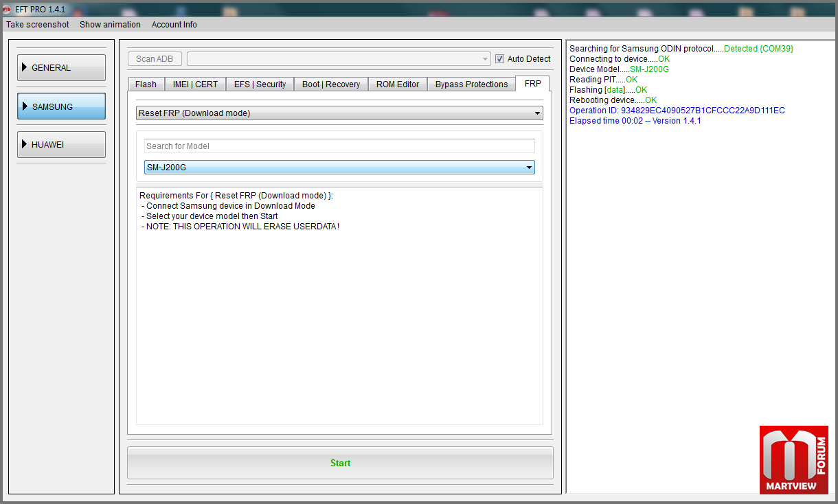Click the Requirements For header line
This screenshot has width=838, height=504.
point(236,196)
